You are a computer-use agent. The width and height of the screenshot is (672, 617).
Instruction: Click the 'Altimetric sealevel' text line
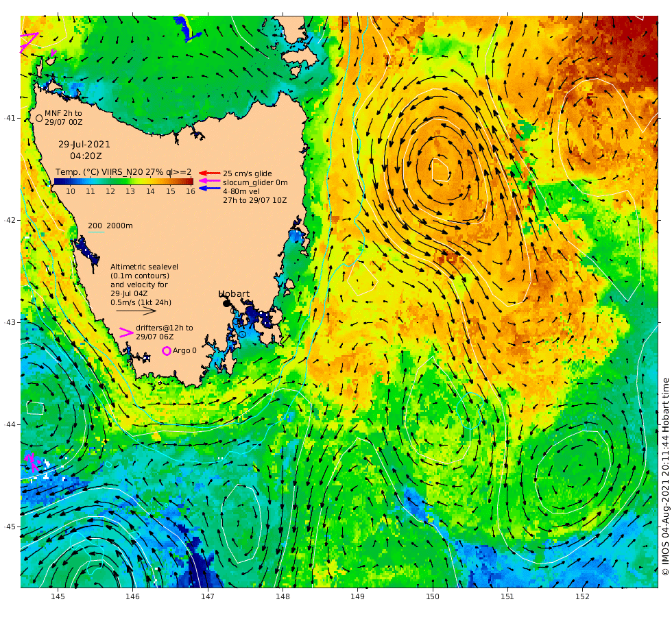tap(145, 267)
